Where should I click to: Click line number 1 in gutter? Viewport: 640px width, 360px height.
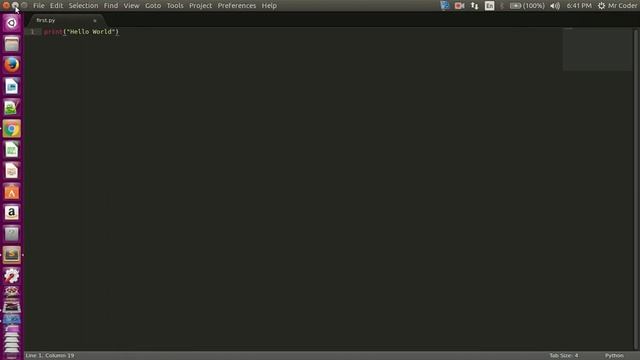[x=33, y=31]
